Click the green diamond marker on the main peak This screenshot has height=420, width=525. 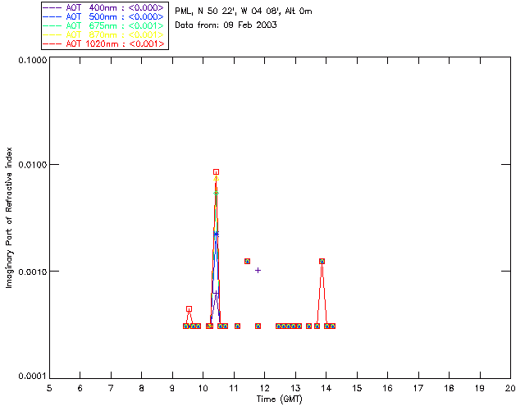point(217,194)
